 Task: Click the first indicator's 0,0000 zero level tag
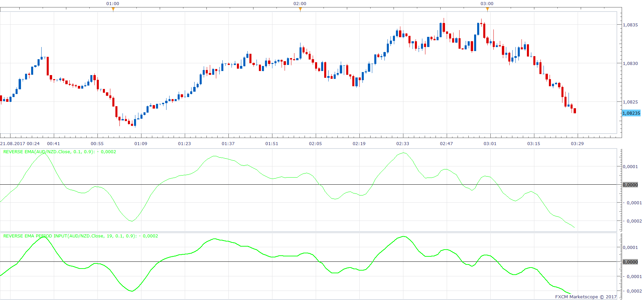(x=630, y=185)
